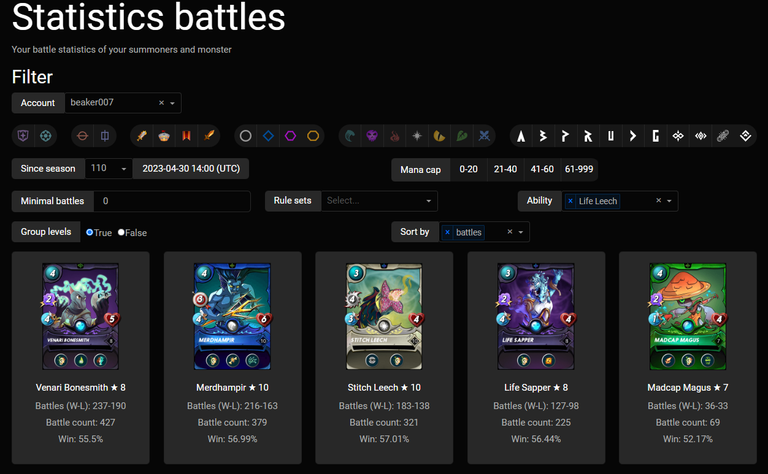
Task: Expand the Sort by dropdown arrow
Action: [x=521, y=232]
